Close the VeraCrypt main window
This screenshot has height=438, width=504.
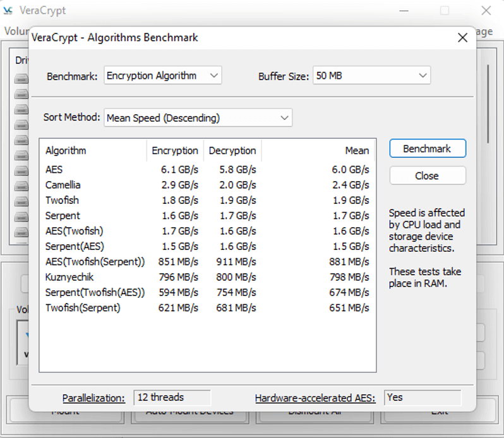click(x=486, y=11)
